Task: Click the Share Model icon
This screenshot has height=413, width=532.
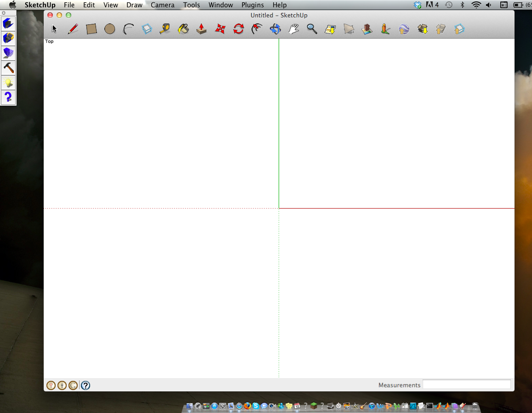Action: [x=440, y=29]
